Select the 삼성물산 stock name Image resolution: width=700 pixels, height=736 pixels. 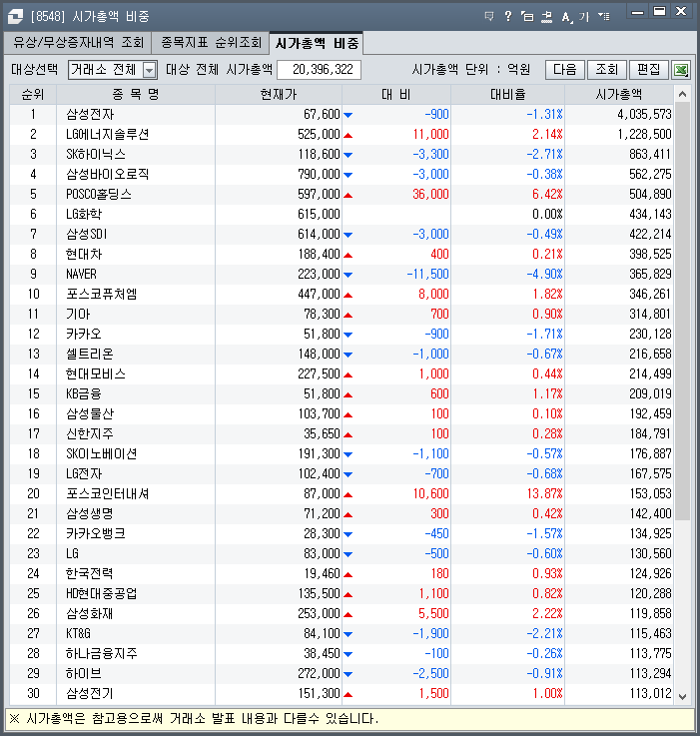[x=90, y=414]
